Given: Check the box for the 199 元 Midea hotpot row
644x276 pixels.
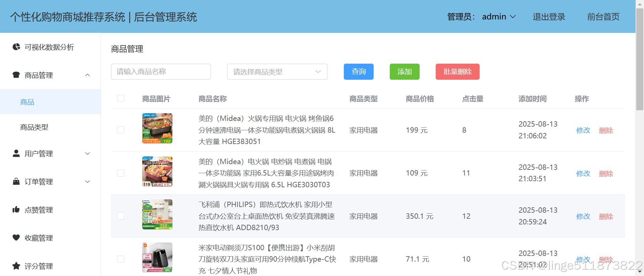Looking at the screenshot, I should tap(120, 130).
